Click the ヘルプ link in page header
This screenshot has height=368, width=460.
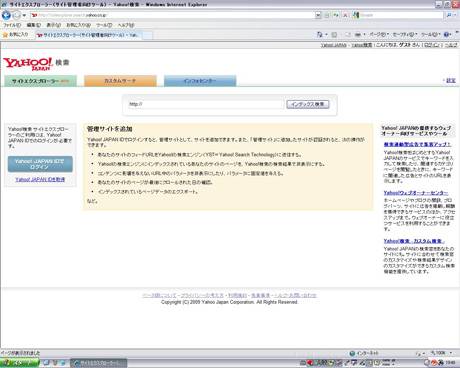click(451, 45)
